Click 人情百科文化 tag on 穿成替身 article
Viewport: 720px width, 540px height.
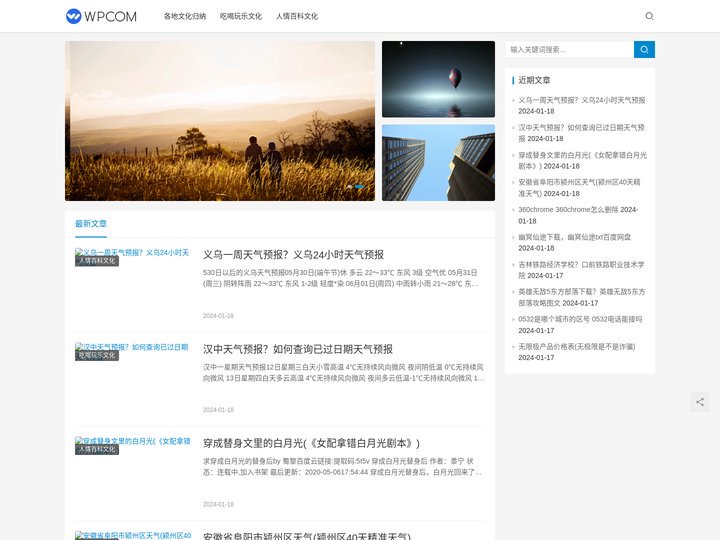(x=97, y=450)
